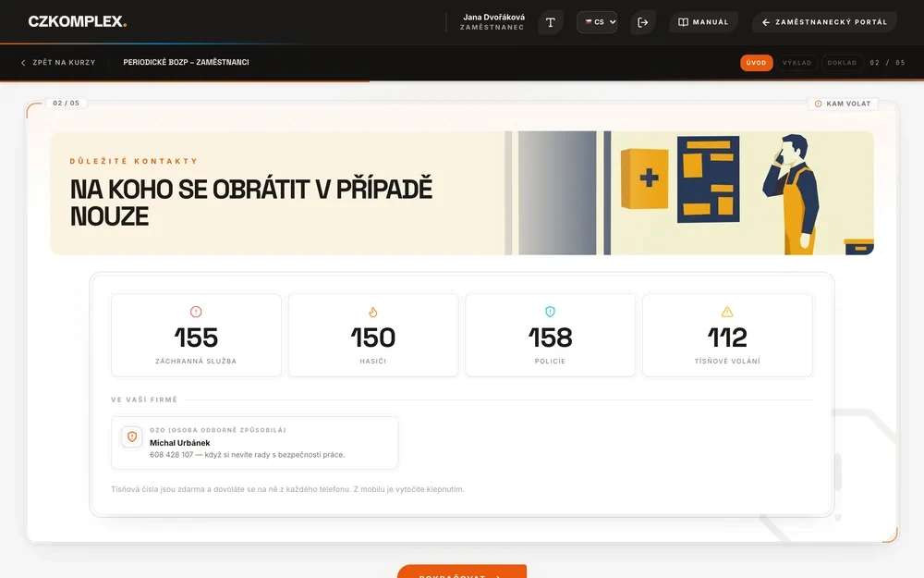The image size is (924, 578).
Task: Open the Manuál button
Action: (x=703, y=22)
